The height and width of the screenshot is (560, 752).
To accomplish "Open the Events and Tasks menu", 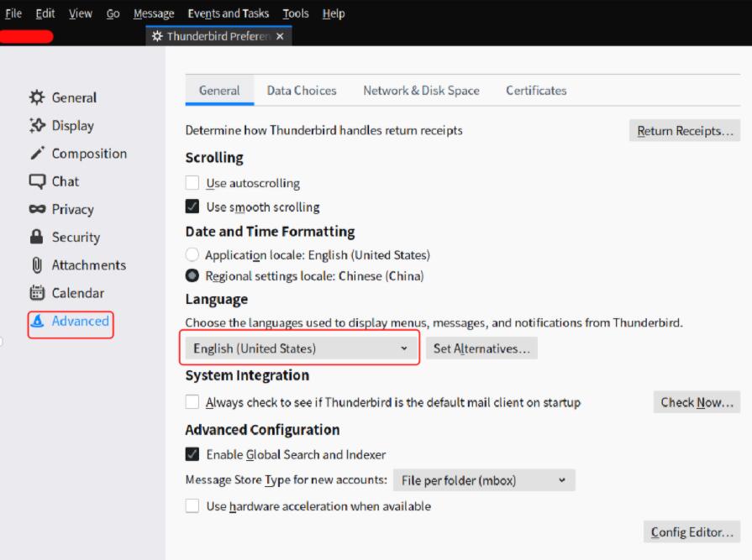I will coord(228,13).
